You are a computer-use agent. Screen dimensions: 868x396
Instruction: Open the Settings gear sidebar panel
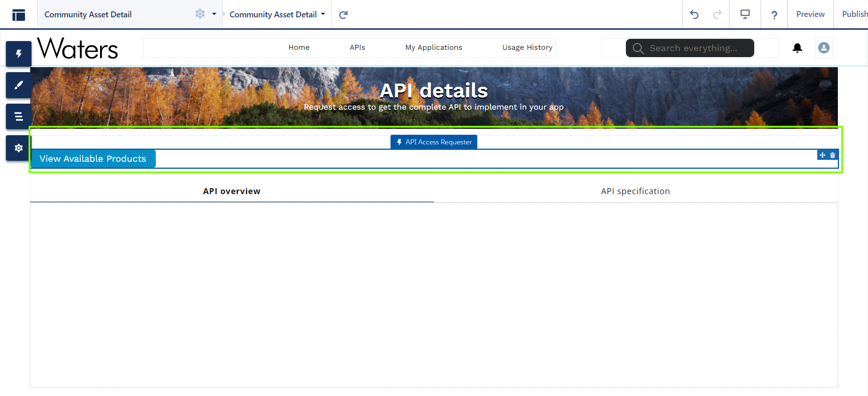(x=19, y=148)
